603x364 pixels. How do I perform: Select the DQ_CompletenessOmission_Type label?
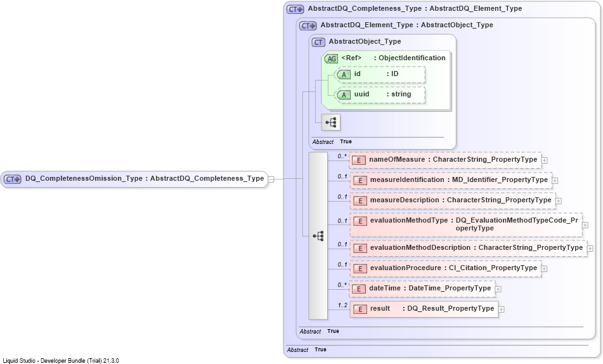[145, 179]
